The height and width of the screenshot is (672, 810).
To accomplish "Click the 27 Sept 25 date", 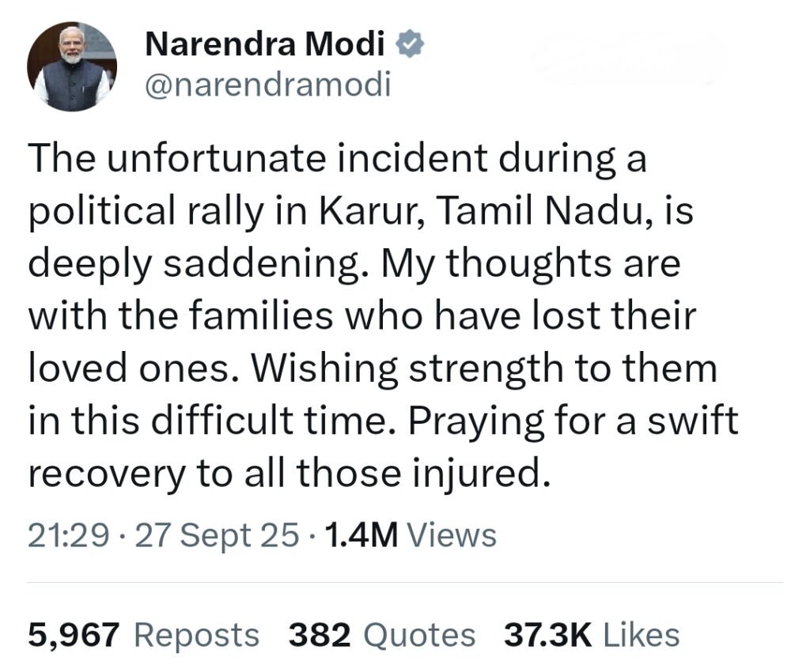I will pyautogui.click(x=218, y=535).
